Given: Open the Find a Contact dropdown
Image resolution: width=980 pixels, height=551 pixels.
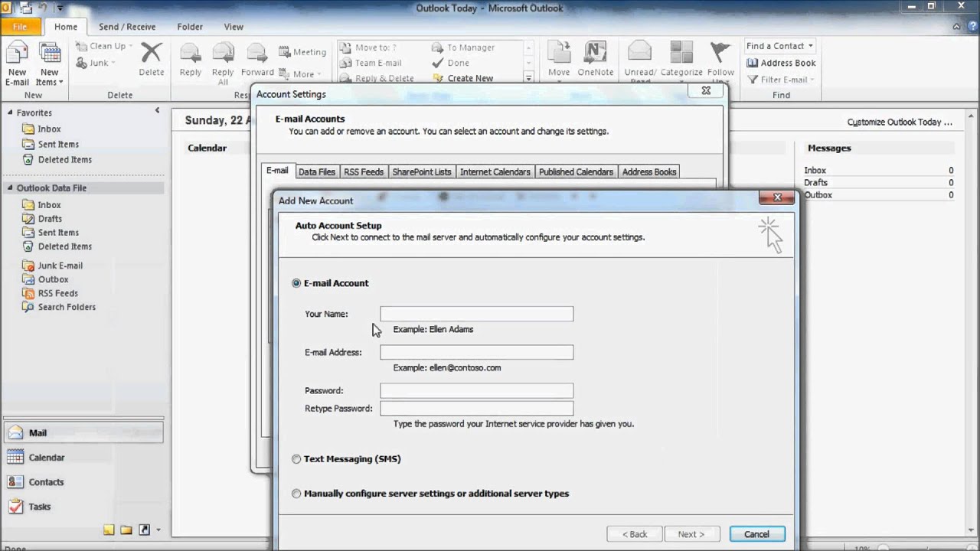Looking at the screenshot, I should 779,46.
